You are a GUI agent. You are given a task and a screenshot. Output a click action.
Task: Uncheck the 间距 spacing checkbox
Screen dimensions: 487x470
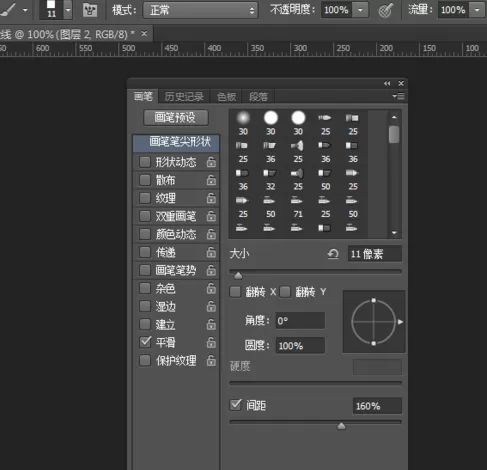pos(235,405)
